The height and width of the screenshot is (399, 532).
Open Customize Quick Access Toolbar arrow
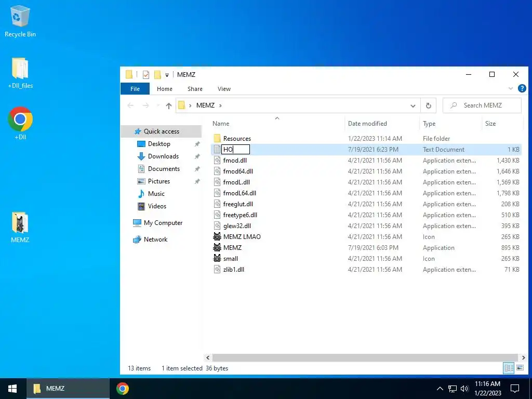(167, 75)
